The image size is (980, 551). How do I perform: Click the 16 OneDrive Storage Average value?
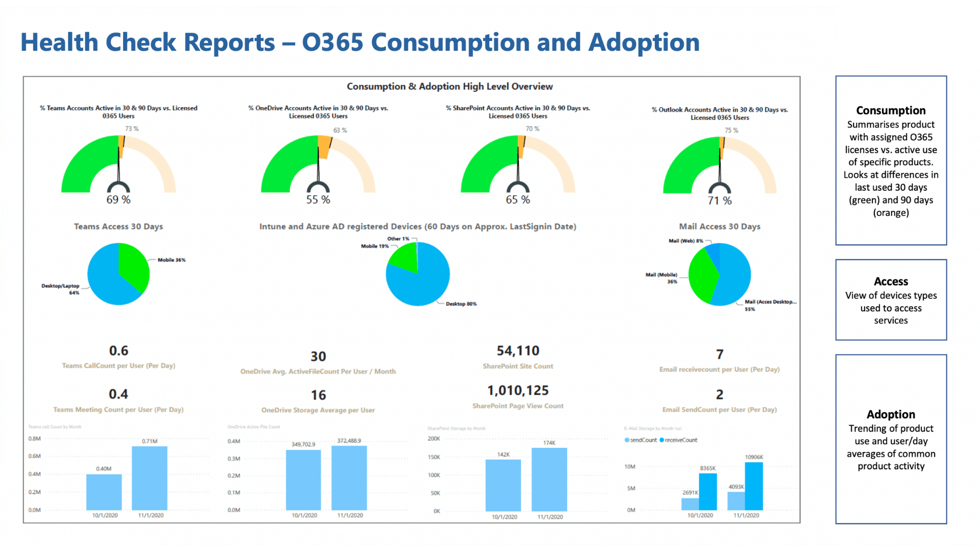click(318, 395)
